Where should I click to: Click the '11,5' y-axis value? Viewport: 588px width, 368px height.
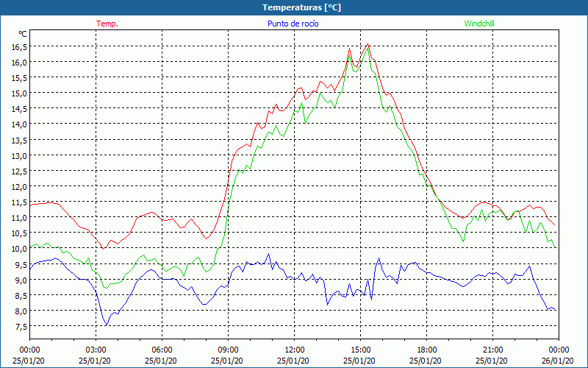[20, 202]
